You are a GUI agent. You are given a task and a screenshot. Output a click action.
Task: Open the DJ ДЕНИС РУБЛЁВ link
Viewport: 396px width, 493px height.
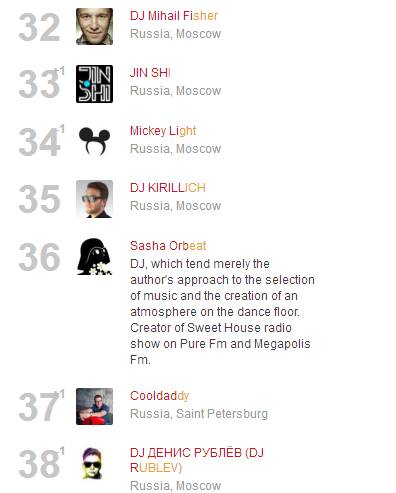pyautogui.click(x=197, y=460)
